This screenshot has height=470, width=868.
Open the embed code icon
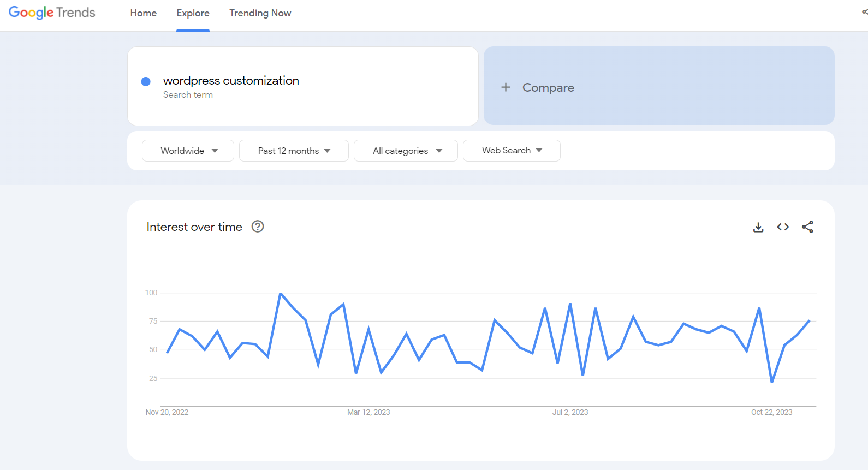click(x=783, y=227)
